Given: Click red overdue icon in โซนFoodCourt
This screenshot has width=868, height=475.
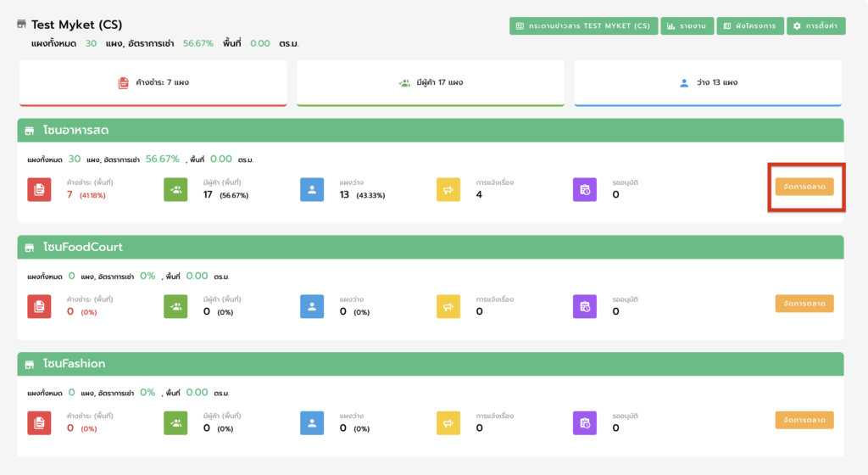Looking at the screenshot, I should coord(39,307).
